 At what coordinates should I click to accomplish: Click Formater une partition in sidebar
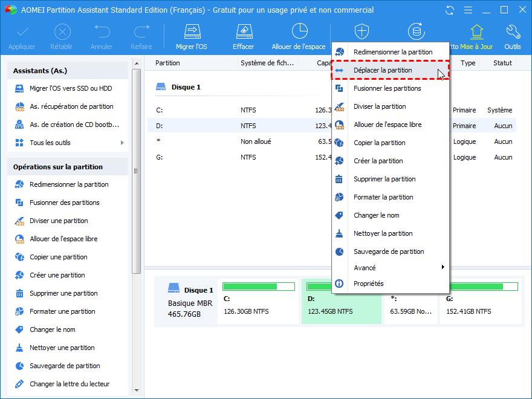pyautogui.click(x=68, y=311)
